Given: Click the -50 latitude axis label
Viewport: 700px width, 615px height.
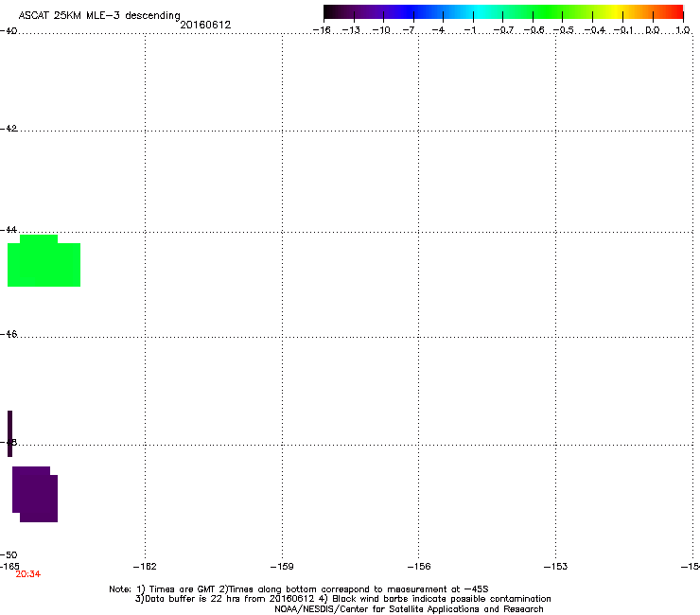Looking at the screenshot, I should click(9, 555).
